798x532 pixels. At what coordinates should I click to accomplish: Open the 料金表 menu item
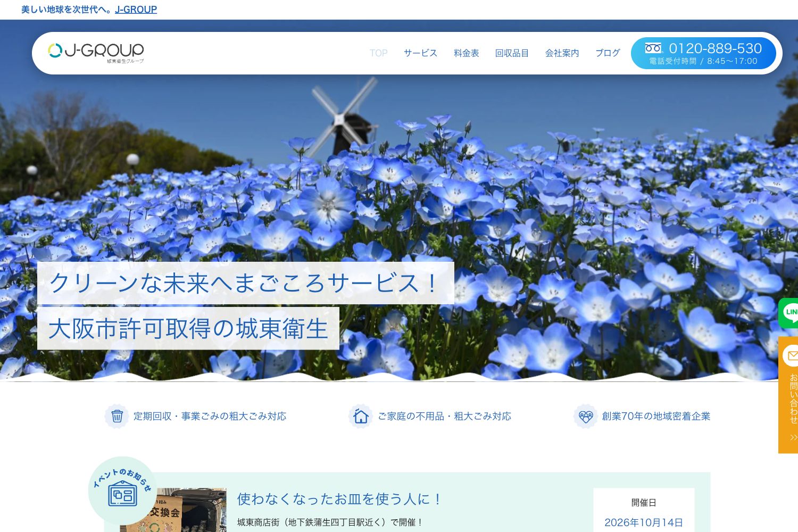click(x=467, y=53)
